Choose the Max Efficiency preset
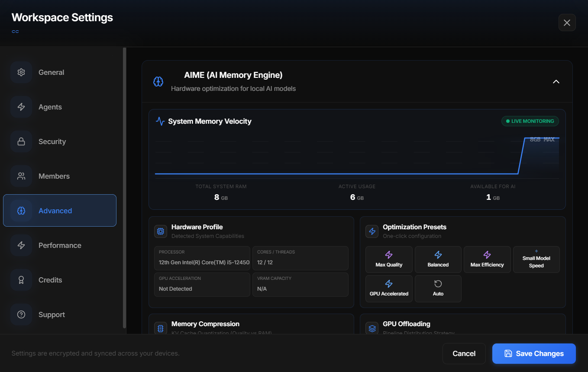The image size is (588, 372). tap(487, 260)
